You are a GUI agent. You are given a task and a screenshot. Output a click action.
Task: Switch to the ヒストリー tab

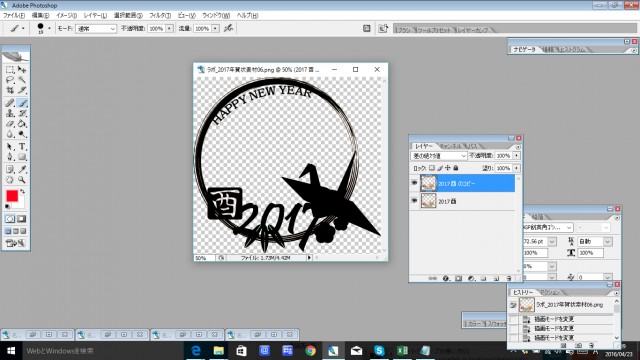[523, 292]
